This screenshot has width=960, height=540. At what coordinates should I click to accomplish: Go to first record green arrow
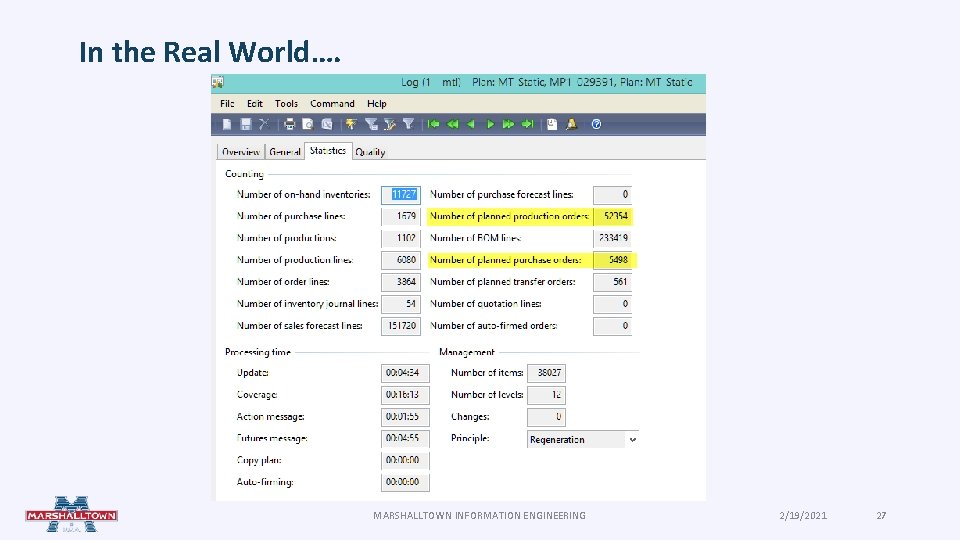(433, 124)
